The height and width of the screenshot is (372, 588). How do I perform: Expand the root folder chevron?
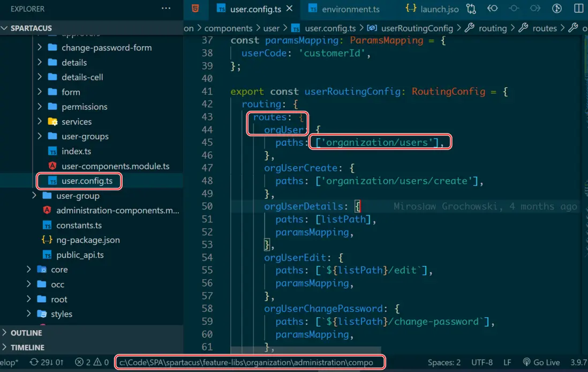[x=29, y=299]
